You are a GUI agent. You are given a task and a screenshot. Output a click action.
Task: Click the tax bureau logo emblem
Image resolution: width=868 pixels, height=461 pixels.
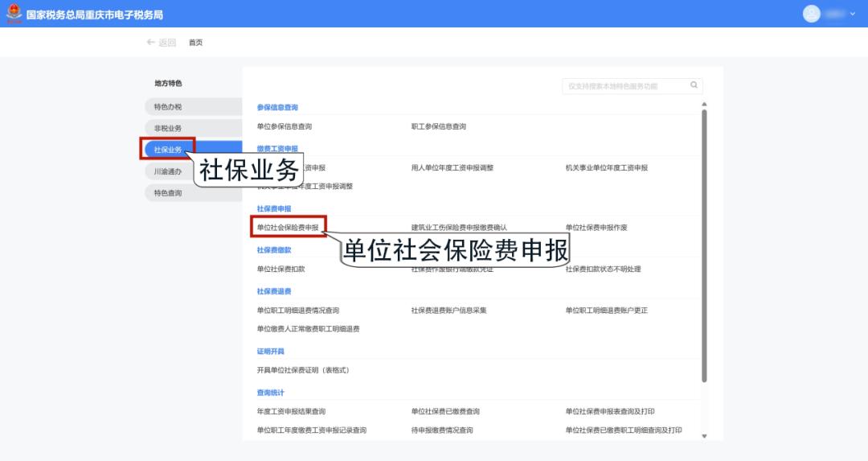pos(14,14)
